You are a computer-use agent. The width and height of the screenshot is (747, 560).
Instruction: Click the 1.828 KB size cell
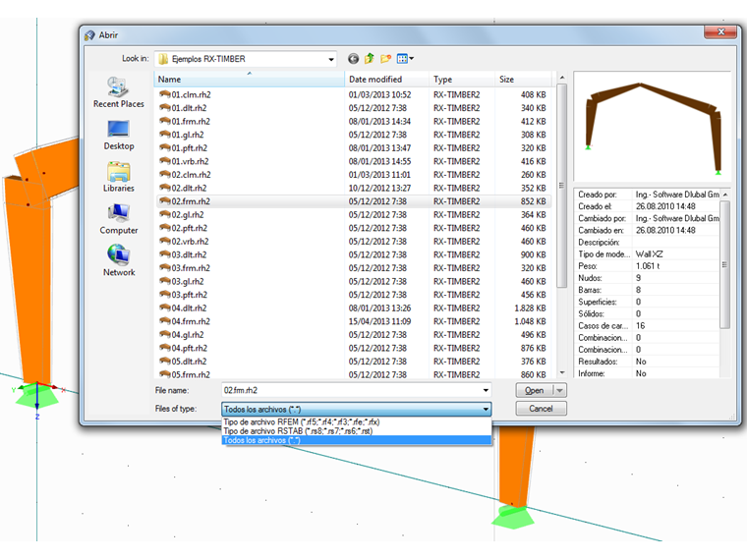[x=530, y=308]
